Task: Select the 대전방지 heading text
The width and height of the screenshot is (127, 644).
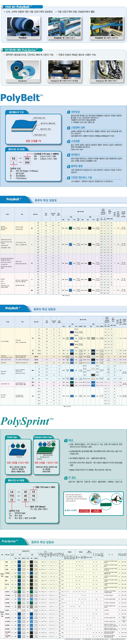Action: [x=75, y=155]
